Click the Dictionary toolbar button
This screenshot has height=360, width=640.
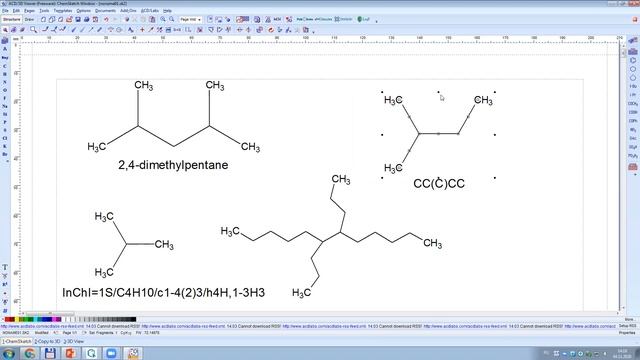(x=344, y=19)
